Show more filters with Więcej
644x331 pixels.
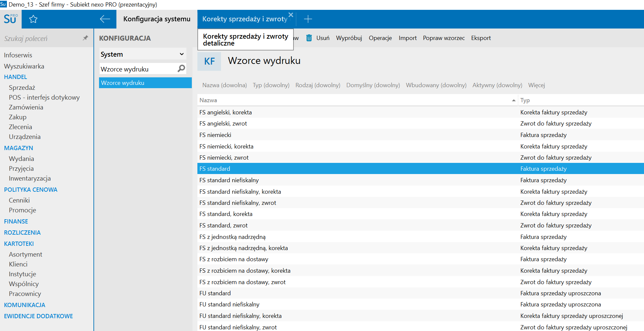(x=536, y=85)
